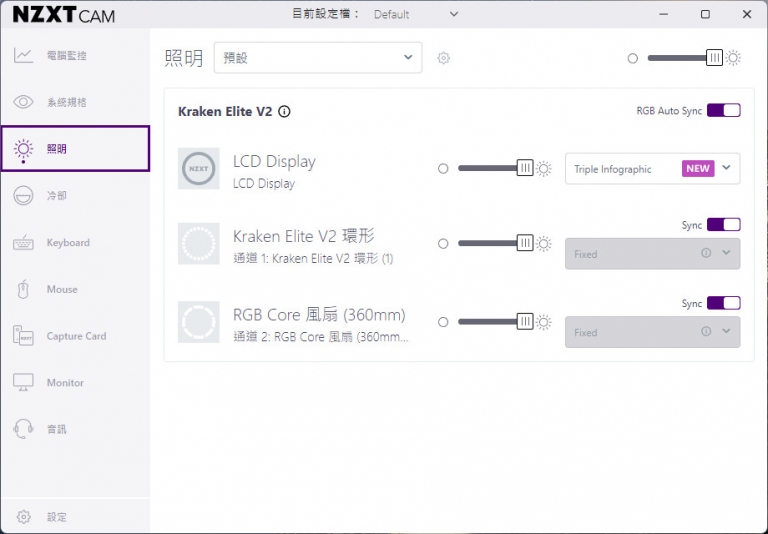Go to Monitor section
Viewport: 768px width, 534px height.
(x=75, y=383)
